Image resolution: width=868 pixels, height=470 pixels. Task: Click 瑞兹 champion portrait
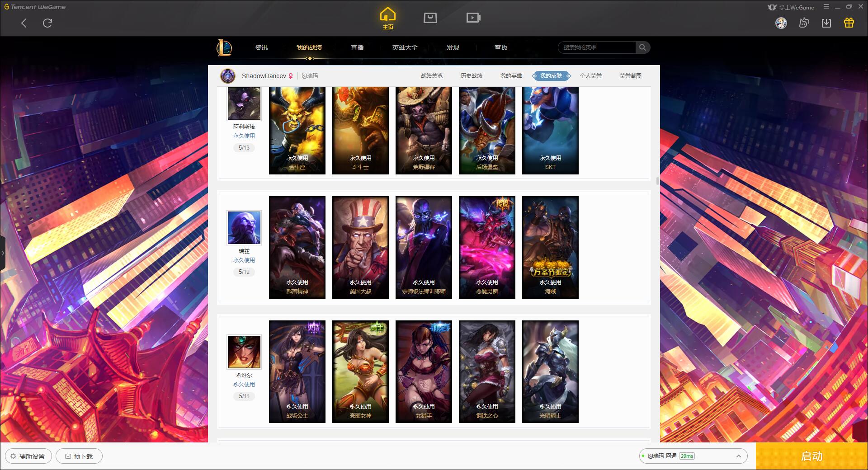coord(244,228)
